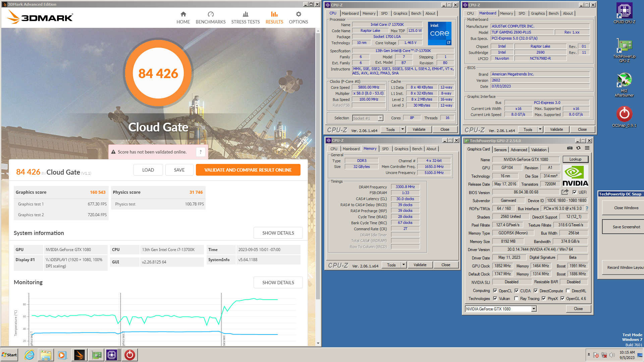Click Validate in the CPU-Z Memory window
The height and width of the screenshot is (362, 644).
pos(420,265)
